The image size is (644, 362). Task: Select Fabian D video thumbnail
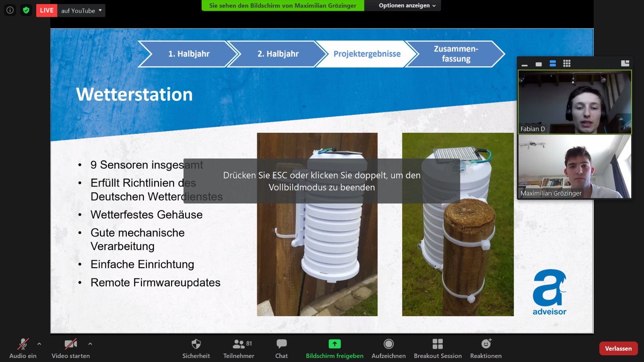point(575,102)
